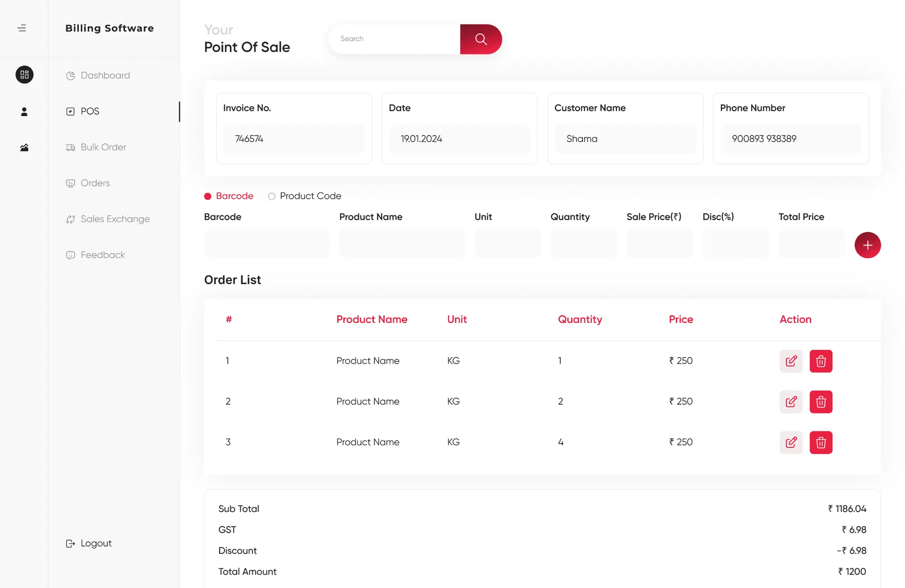
Task: Open Sales Exchange in sidebar
Action: coord(108,219)
